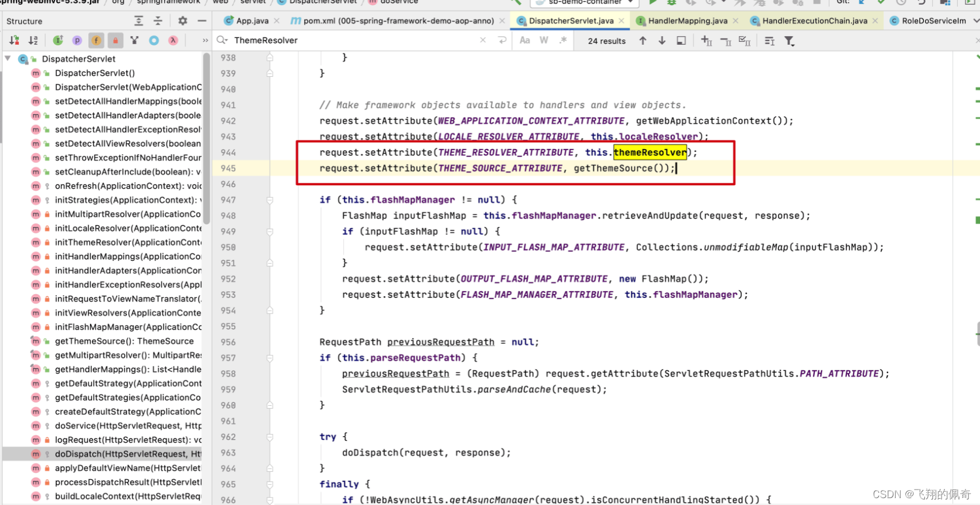This screenshot has height=505, width=980.
Task: Toggle Words-only search option
Action: click(544, 40)
